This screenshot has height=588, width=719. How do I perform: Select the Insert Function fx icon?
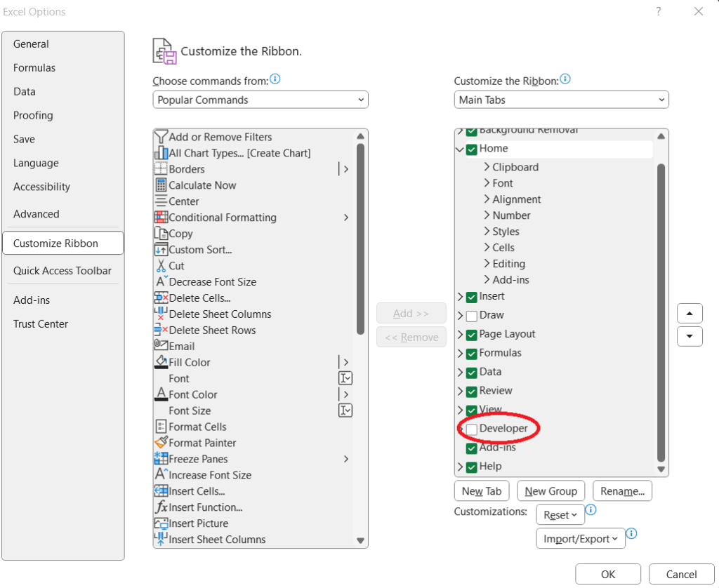161,507
